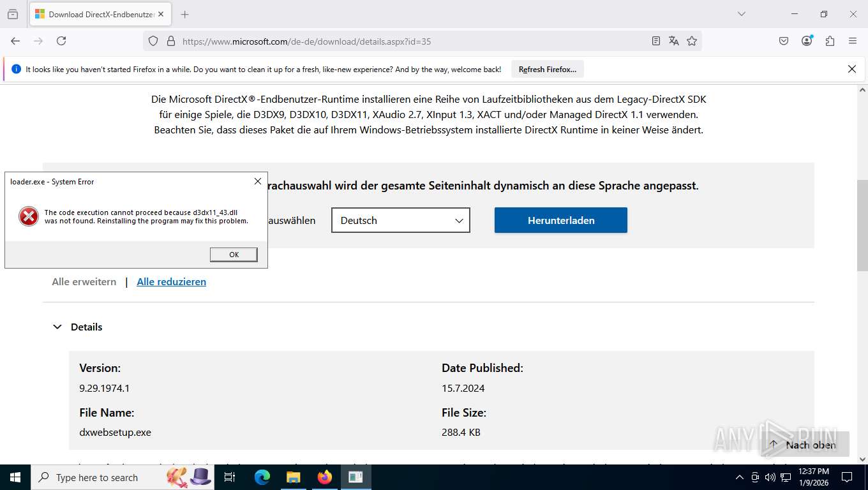Click the date published 15.7.2024
This screenshot has height=490, width=868.
click(463, 388)
